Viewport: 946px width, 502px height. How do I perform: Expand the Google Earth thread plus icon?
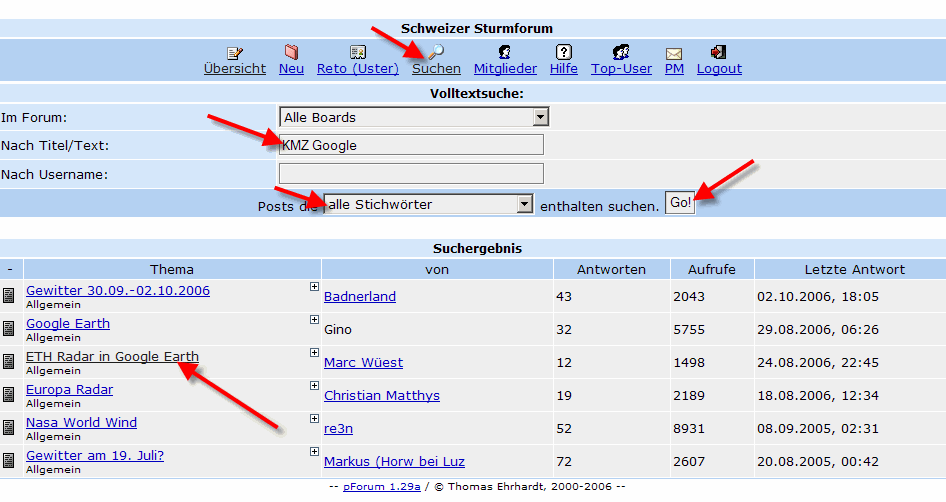314,320
